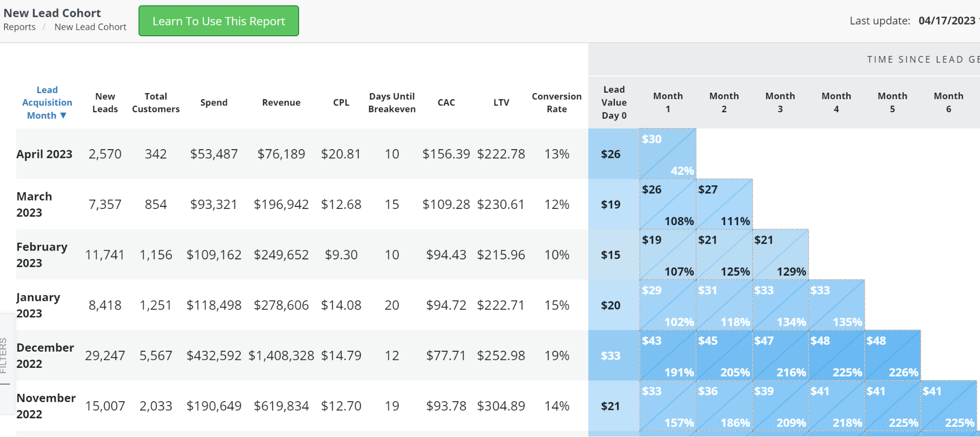Select the February 2023 row label

42,255
